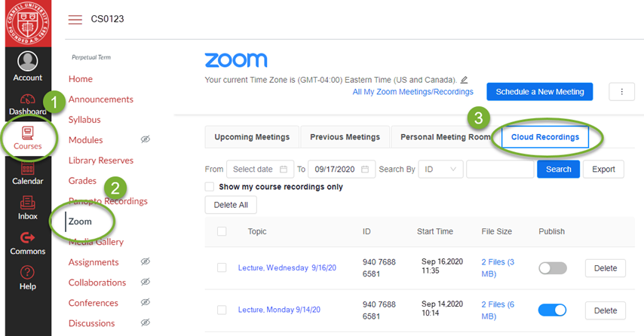Viewport: 644px width, 336px height.
Task: Open All My Zoom Meetings/Recordings link
Action: tap(412, 92)
